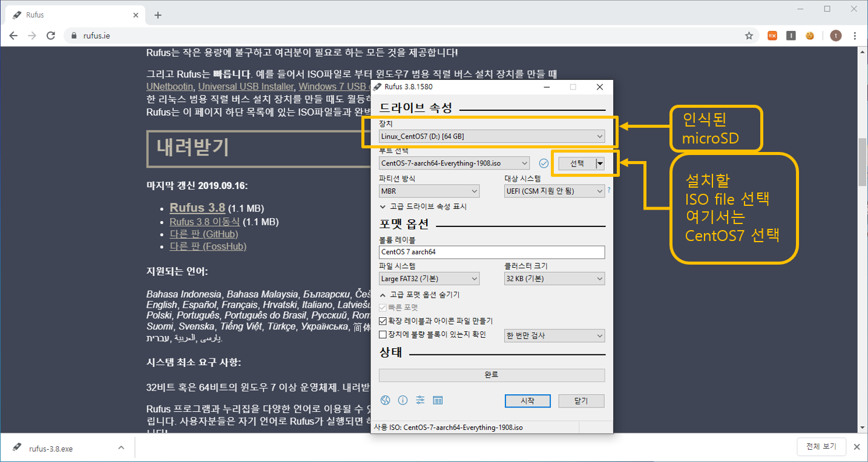Image resolution: width=868 pixels, height=462 pixels.
Task: Open the 장치 device dropdown
Action: (492, 136)
